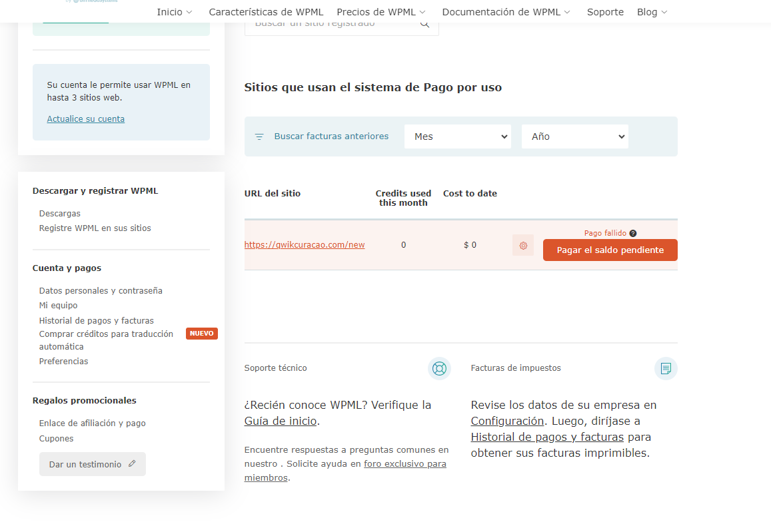
Task: Go to Soporte in top navigation
Action: tap(605, 12)
